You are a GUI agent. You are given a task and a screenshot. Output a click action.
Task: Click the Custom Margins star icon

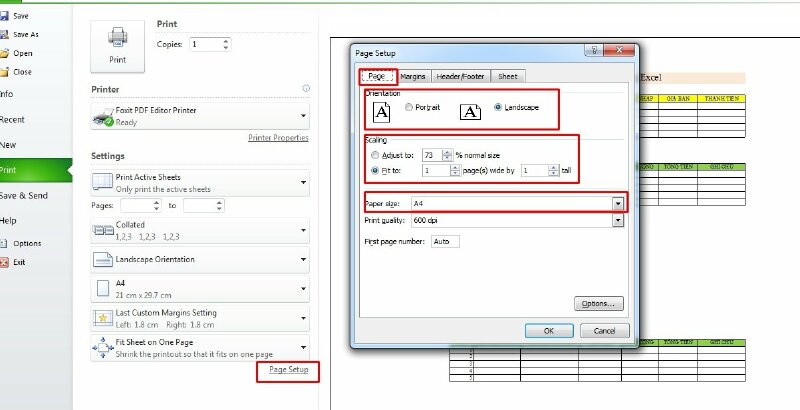[103, 318]
